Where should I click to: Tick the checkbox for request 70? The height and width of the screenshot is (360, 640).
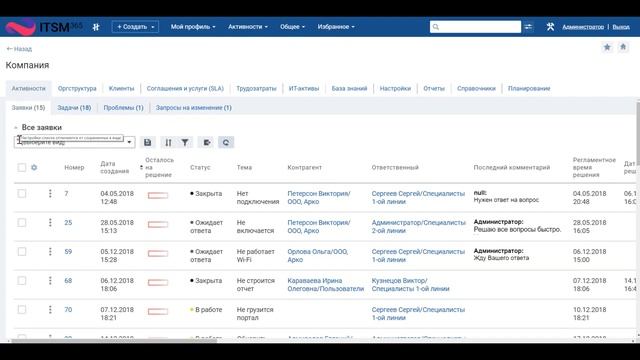pos(22,309)
